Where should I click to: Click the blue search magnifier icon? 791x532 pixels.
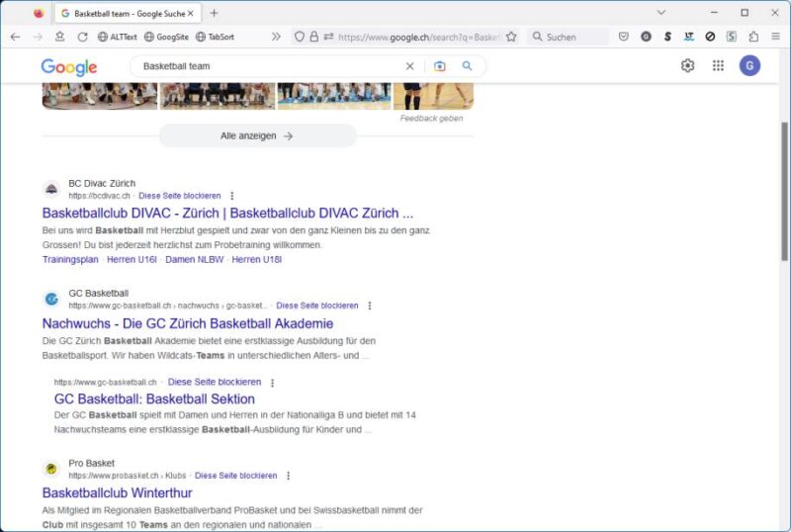pyautogui.click(x=467, y=66)
